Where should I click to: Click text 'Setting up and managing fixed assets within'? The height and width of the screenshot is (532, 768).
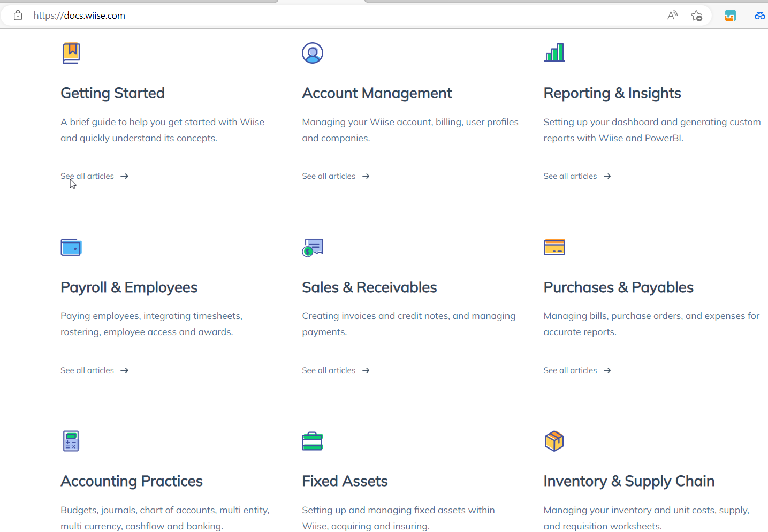[x=398, y=510]
